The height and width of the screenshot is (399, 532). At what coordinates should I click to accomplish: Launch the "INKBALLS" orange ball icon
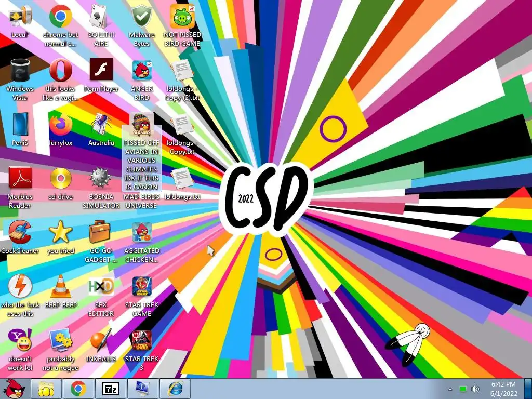point(101,340)
